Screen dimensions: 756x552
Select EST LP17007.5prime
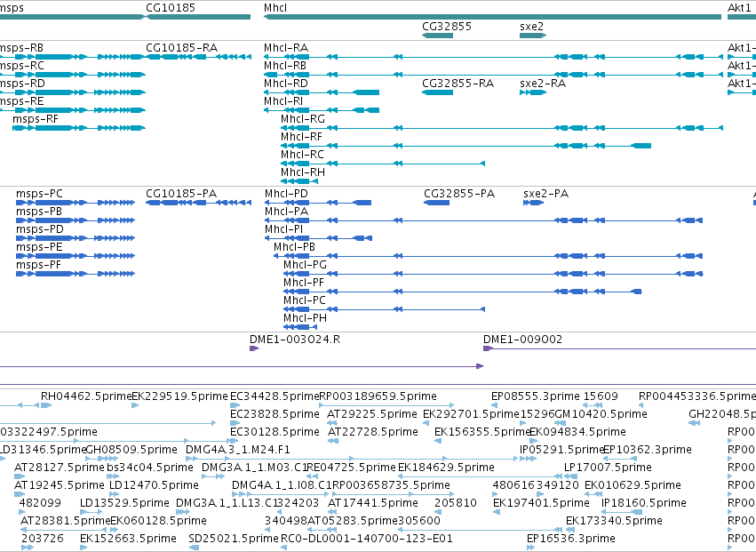pos(608,468)
